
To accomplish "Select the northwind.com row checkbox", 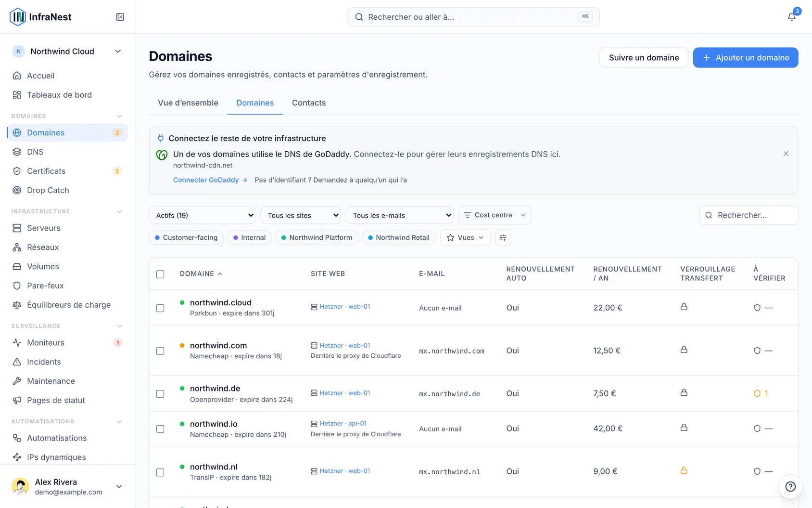I will point(160,351).
